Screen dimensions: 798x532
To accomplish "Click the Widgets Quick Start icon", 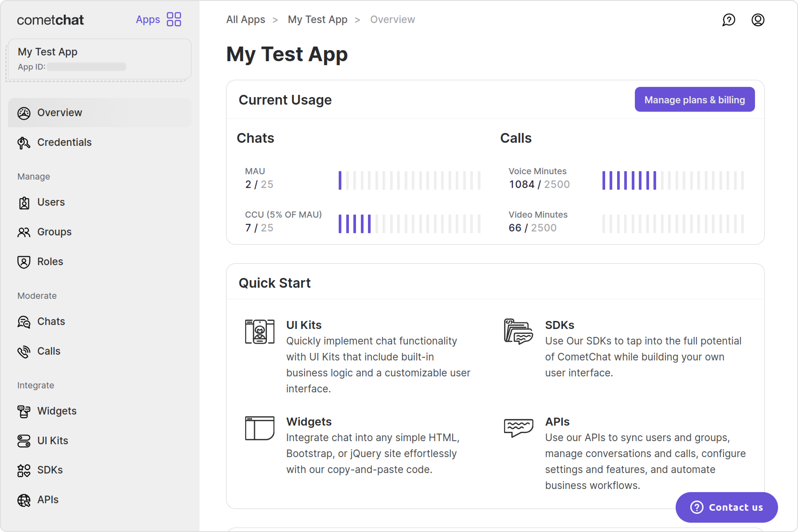I will (x=260, y=428).
